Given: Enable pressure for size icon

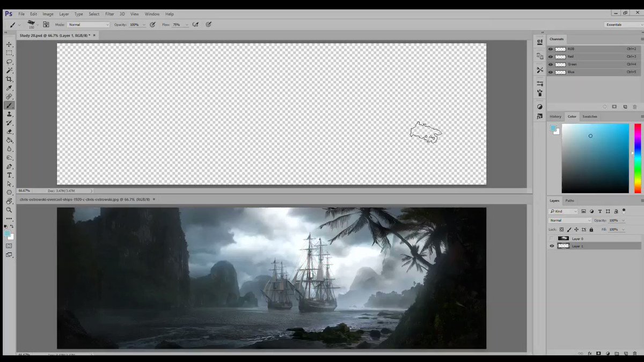Looking at the screenshot, I should point(208,24).
